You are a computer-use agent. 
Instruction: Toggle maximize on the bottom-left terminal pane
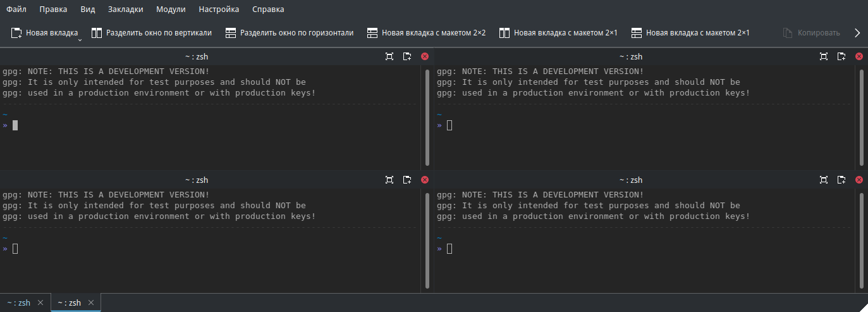coord(389,180)
